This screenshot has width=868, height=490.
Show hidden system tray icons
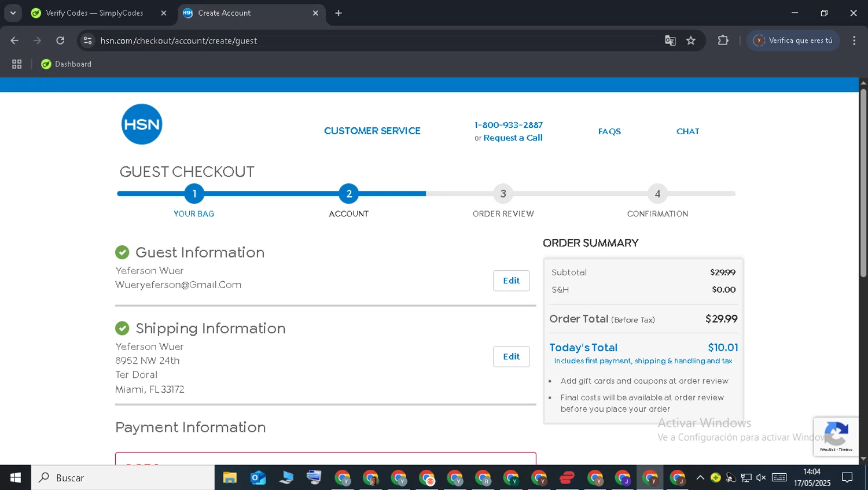[x=700, y=478]
